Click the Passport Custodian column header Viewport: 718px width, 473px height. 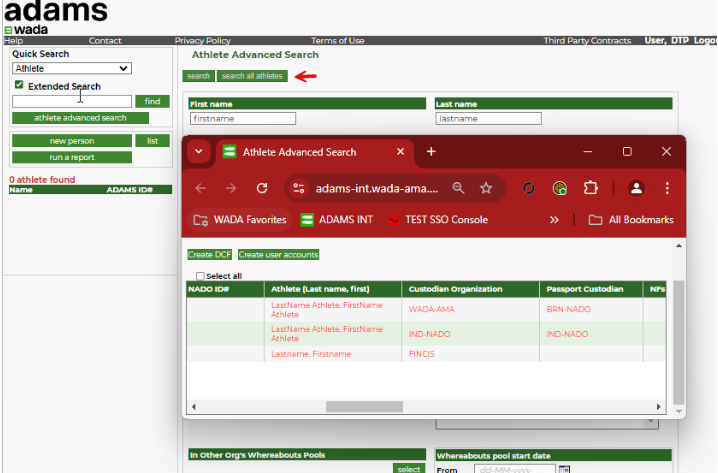pyautogui.click(x=591, y=289)
